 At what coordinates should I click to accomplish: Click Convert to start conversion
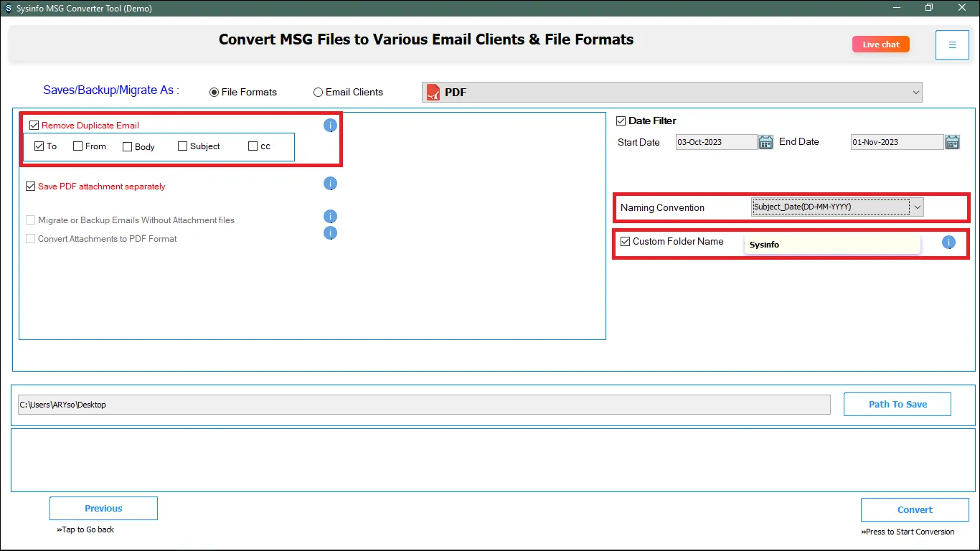(915, 510)
